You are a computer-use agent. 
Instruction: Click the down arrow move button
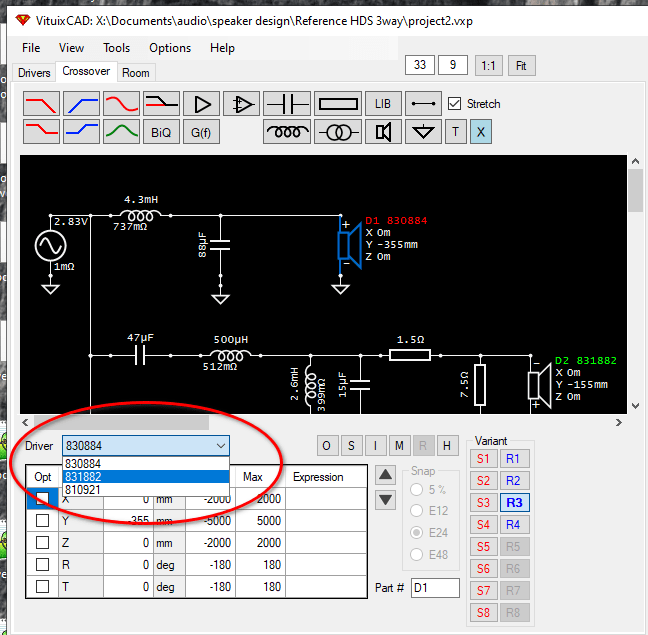point(386,500)
